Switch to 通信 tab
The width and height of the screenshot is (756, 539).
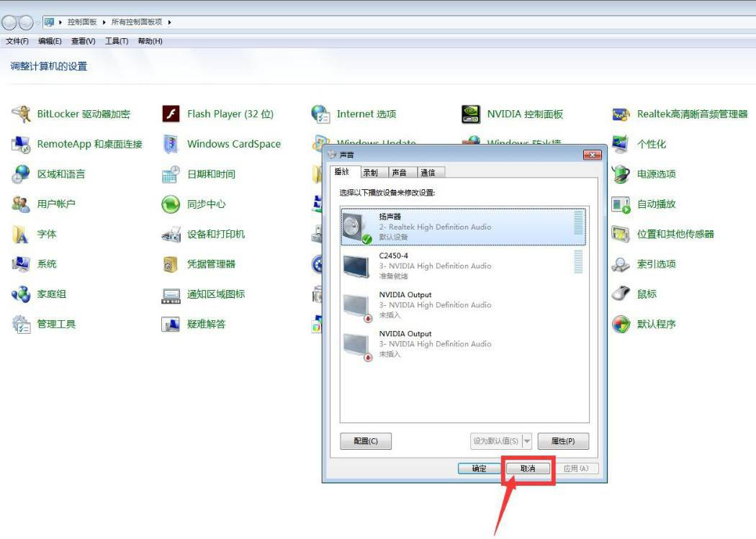point(428,173)
